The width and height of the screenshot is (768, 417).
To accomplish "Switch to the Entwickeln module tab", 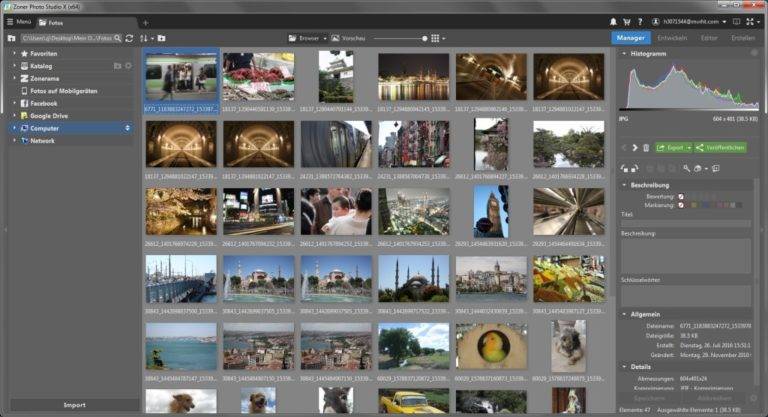I will pos(672,38).
